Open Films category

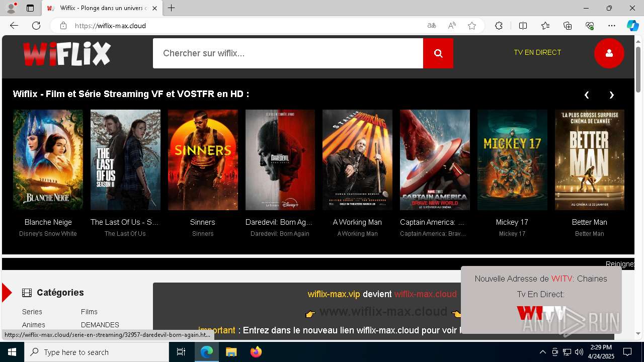pyautogui.click(x=89, y=312)
